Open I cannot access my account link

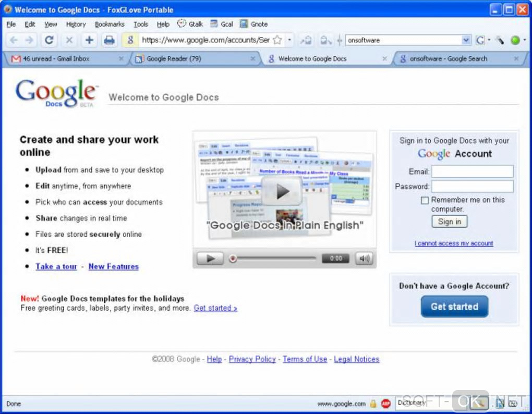(x=454, y=243)
